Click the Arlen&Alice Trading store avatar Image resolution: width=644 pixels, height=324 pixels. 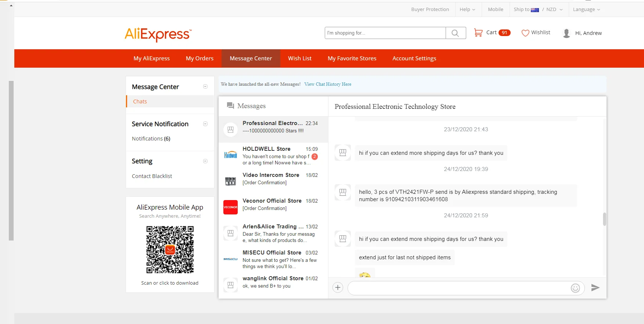coord(231,233)
